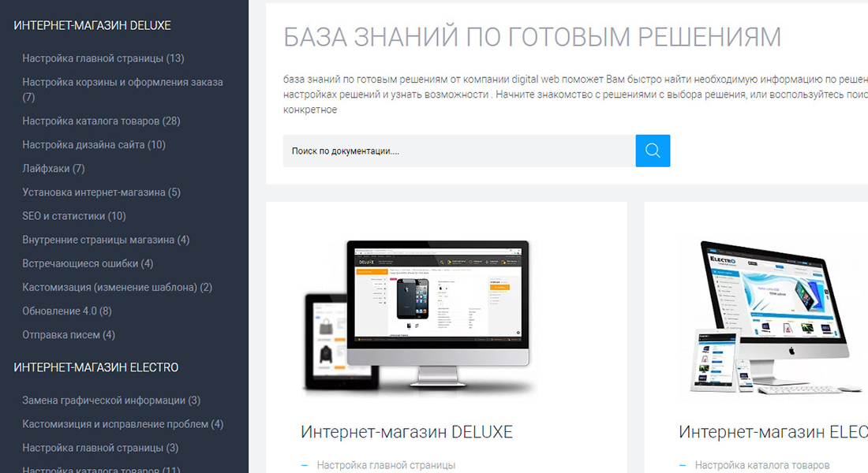Open Внутренние страницы магазина (4)
The height and width of the screenshot is (473, 868).
click(x=106, y=240)
